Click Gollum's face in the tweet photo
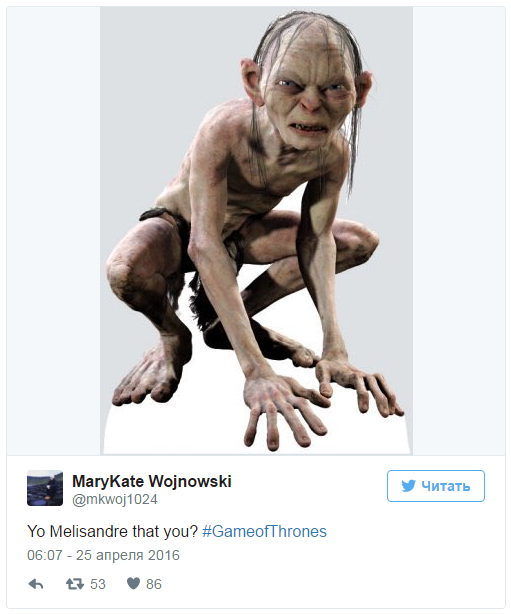Screen dimensions: 511x614 pos(308,96)
